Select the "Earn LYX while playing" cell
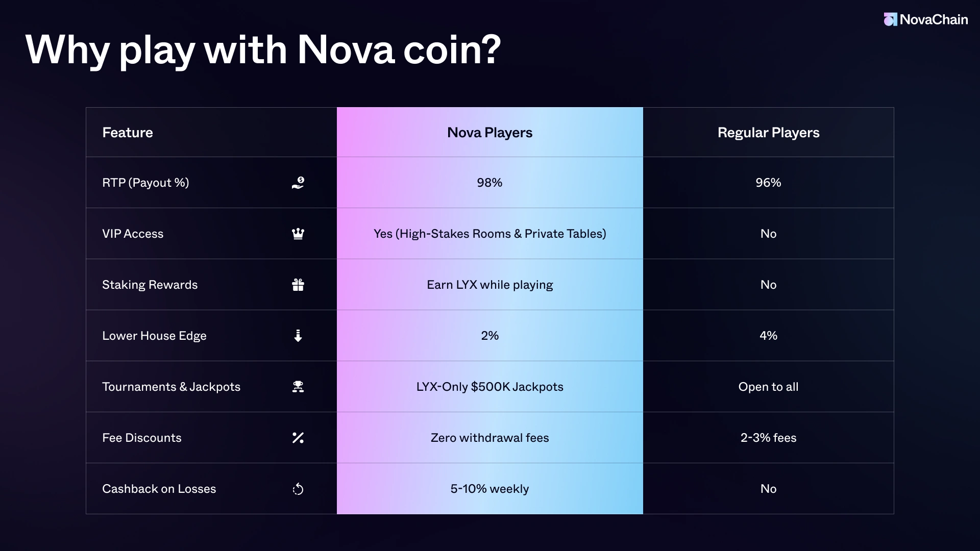This screenshot has width=980, height=551. click(489, 285)
